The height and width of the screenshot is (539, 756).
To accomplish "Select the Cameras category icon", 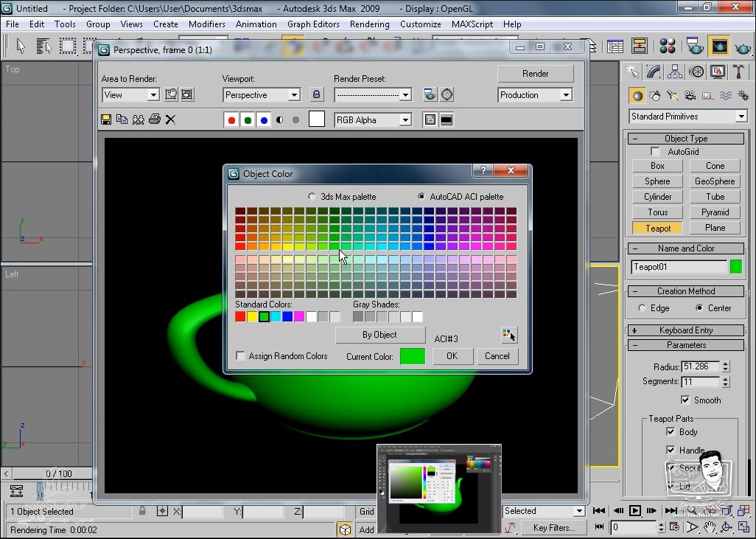I will [x=690, y=96].
